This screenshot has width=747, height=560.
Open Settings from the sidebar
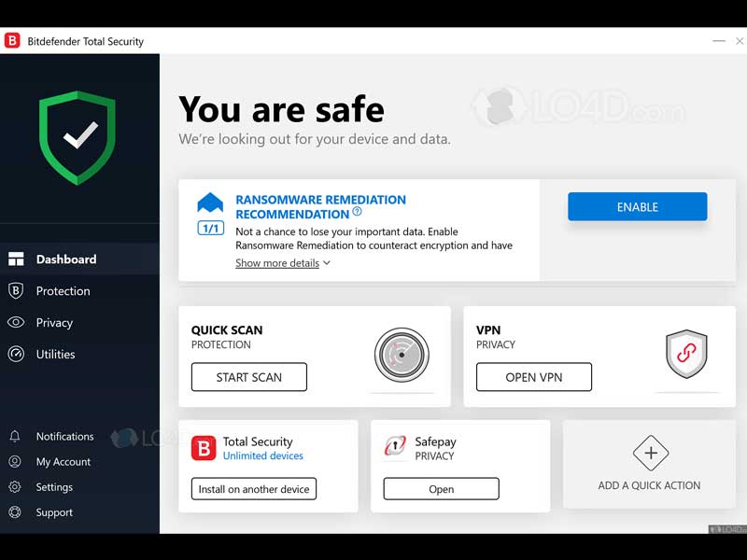[54, 487]
